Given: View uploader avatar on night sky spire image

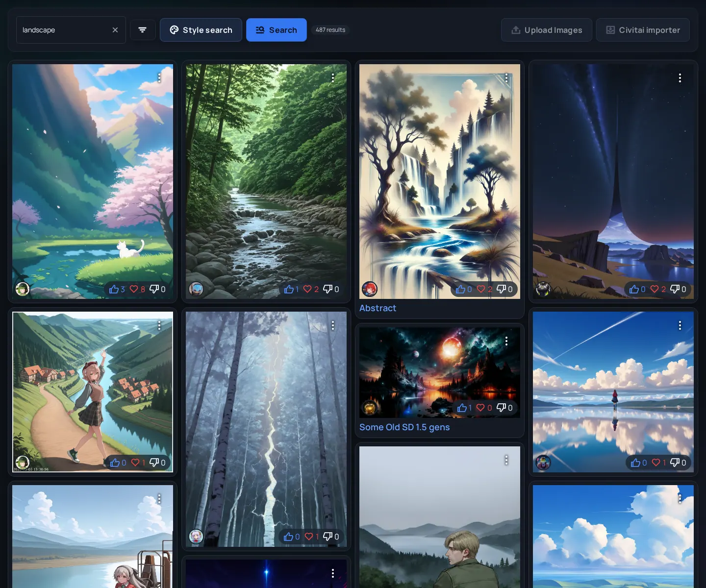Looking at the screenshot, I should click(543, 289).
